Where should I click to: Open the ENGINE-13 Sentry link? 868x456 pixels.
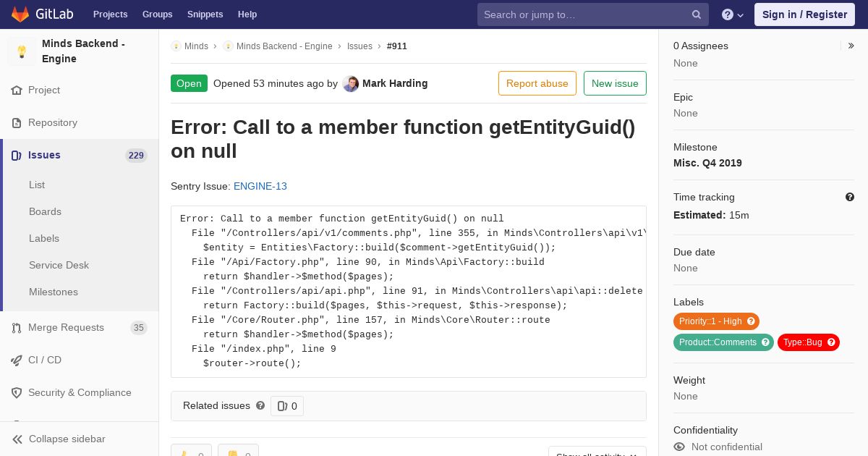click(x=260, y=186)
